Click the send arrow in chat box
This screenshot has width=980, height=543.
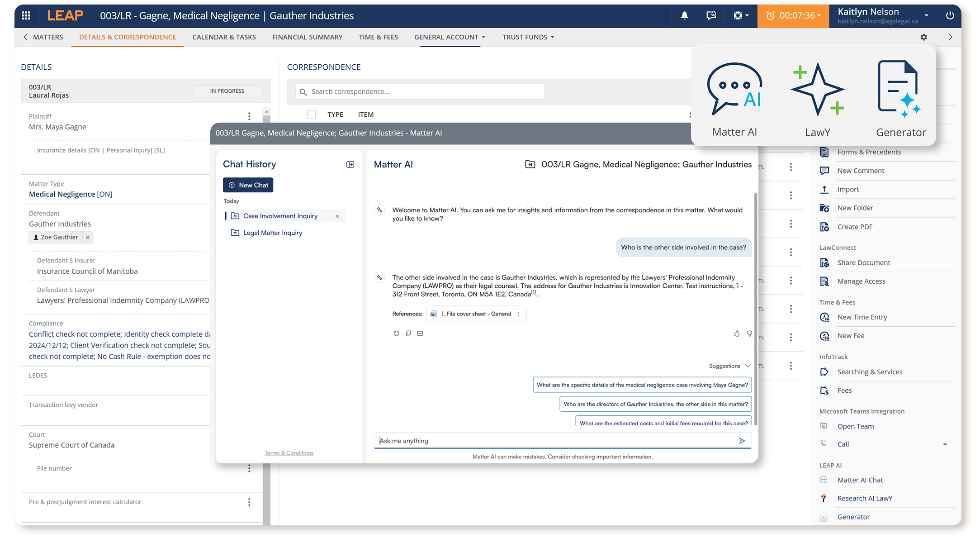pyautogui.click(x=742, y=441)
